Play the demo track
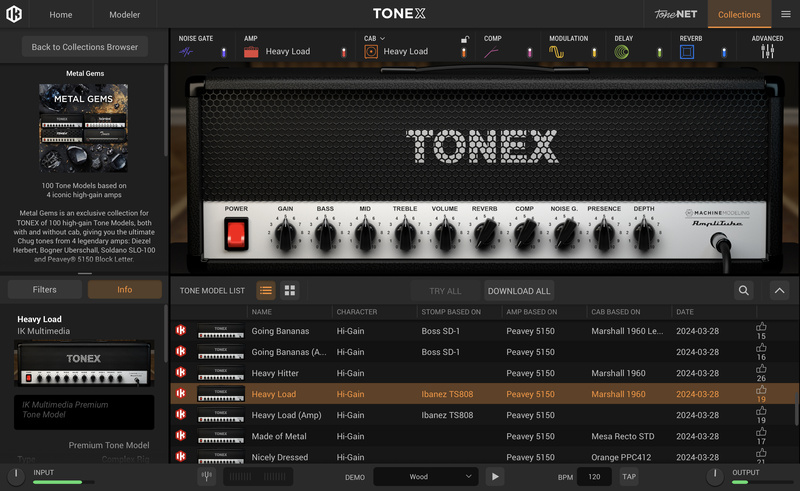800x491 pixels. click(495, 477)
